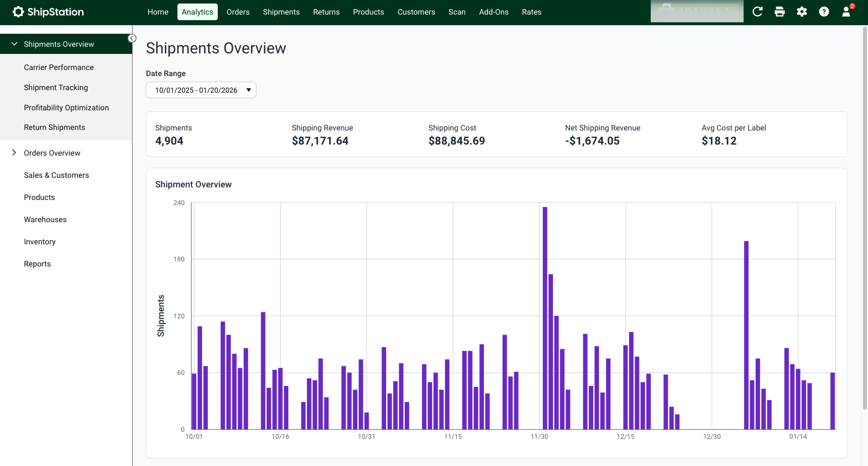Open Profitability Optimization page
Image resolution: width=868 pixels, height=466 pixels.
tap(67, 108)
